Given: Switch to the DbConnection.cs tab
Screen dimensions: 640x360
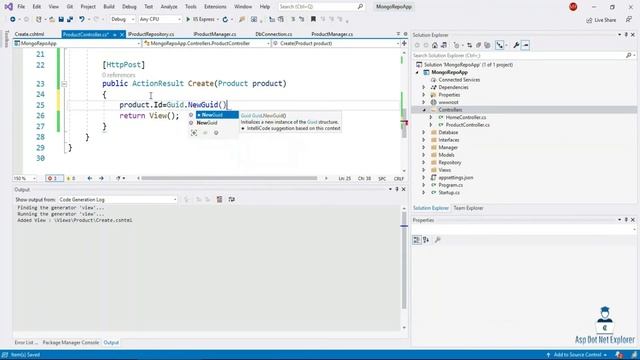Looking at the screenshot, I should click(273, 34).
